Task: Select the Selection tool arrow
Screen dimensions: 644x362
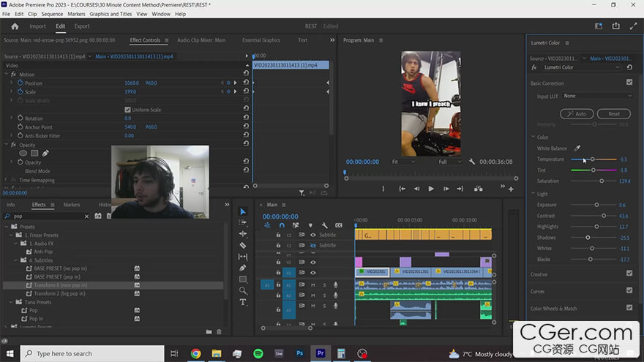Action: 243,211
